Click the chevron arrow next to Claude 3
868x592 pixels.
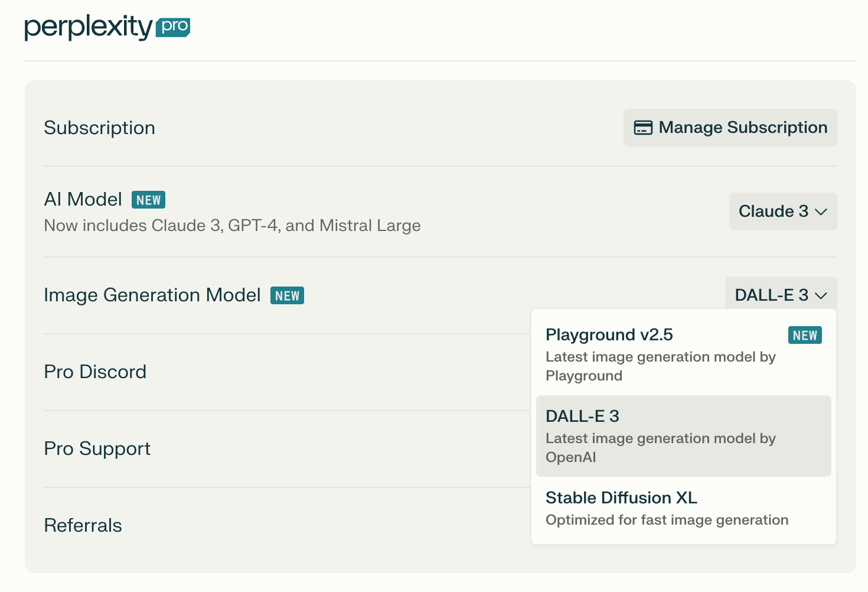[x=821, y=212]
